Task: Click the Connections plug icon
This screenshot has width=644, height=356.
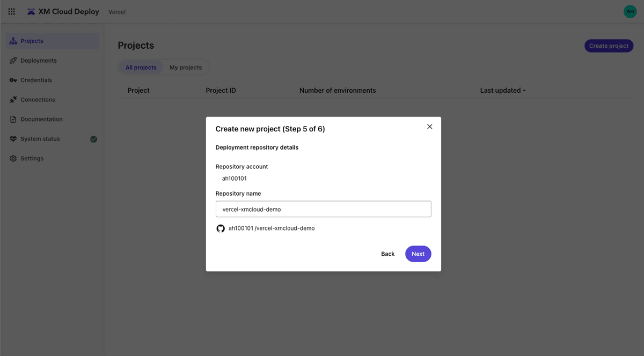Action: coord(13,100)
